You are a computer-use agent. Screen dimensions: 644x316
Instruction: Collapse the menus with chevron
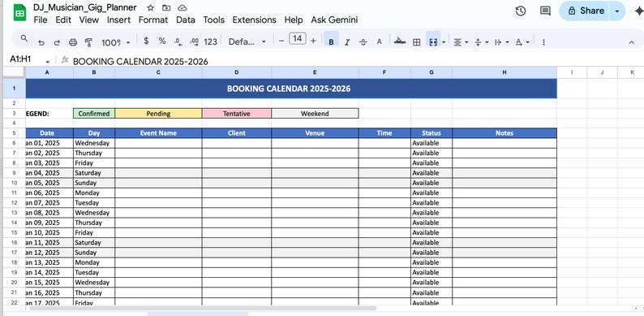[632, 42]
